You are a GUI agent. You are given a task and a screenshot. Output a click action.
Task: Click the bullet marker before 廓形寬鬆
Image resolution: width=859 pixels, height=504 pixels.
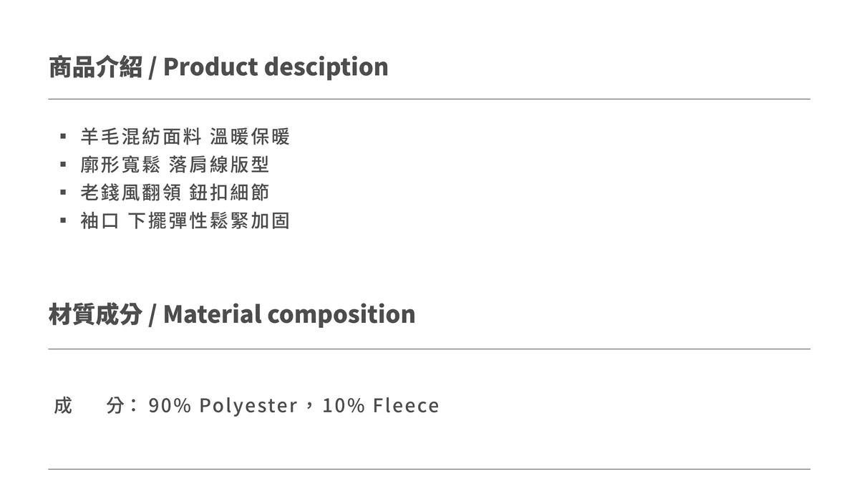64,165
